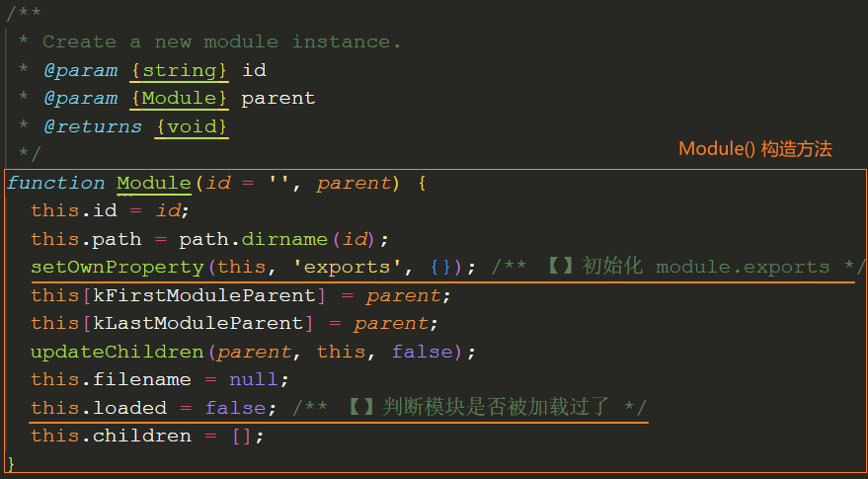
Task: Click the {Module} type annotation
Action: (x=180, y=98)
